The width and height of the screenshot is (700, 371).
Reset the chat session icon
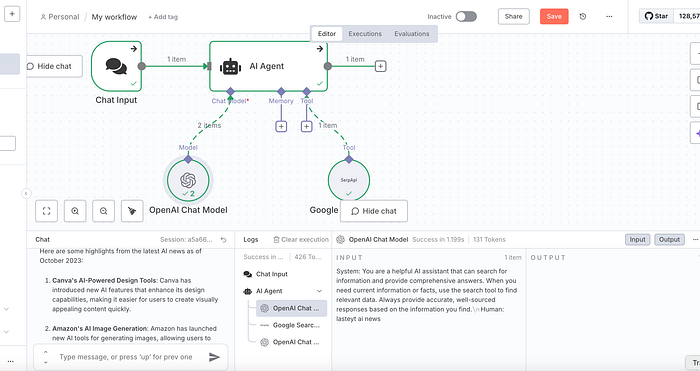(x=224, y=240)
